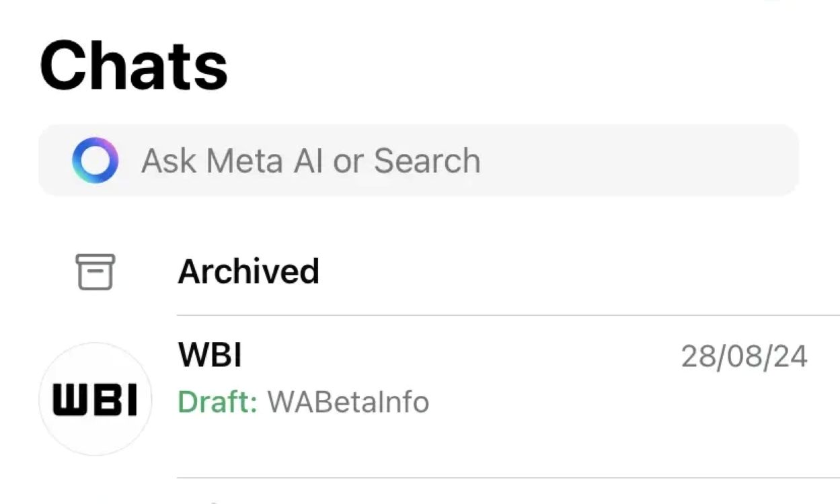
Task: Select the WABetaInfo draft preview text
Action: point(348,402)
